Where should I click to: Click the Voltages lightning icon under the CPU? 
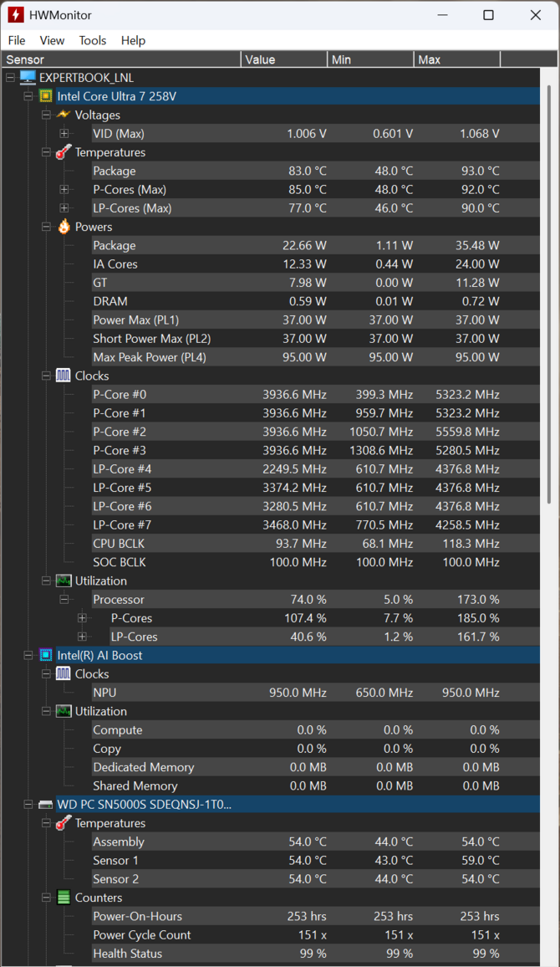[64, 115]
